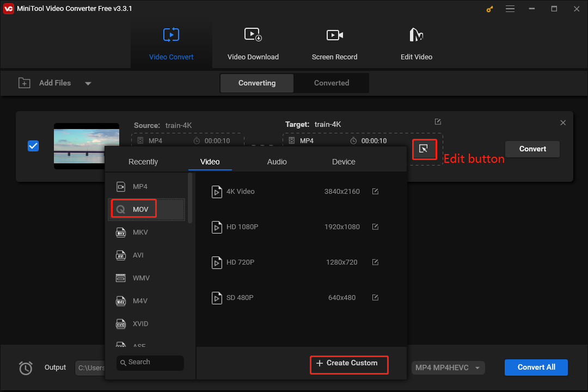Select the Video Convert module
This screenshot has height=392, width=588.
pyautogui.click(x=171, y=44)
